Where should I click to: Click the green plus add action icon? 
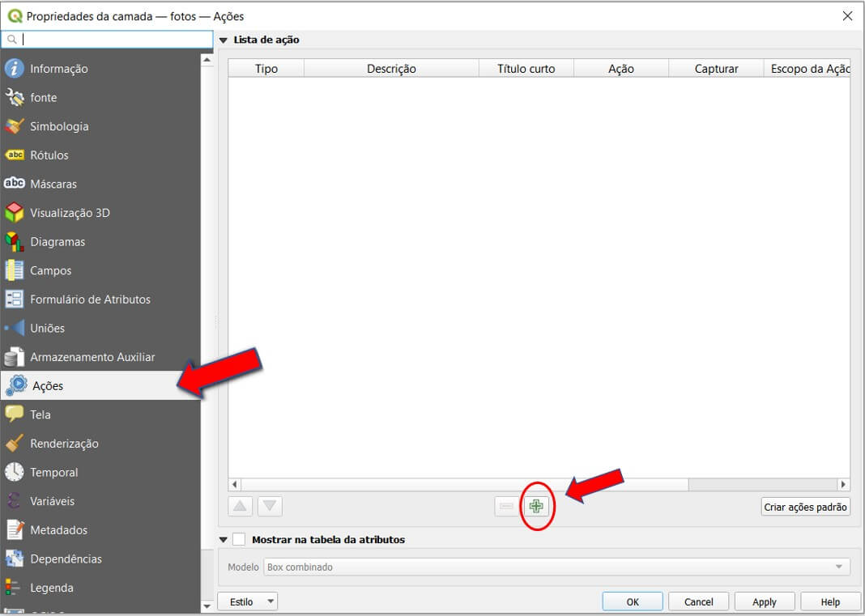535,507
